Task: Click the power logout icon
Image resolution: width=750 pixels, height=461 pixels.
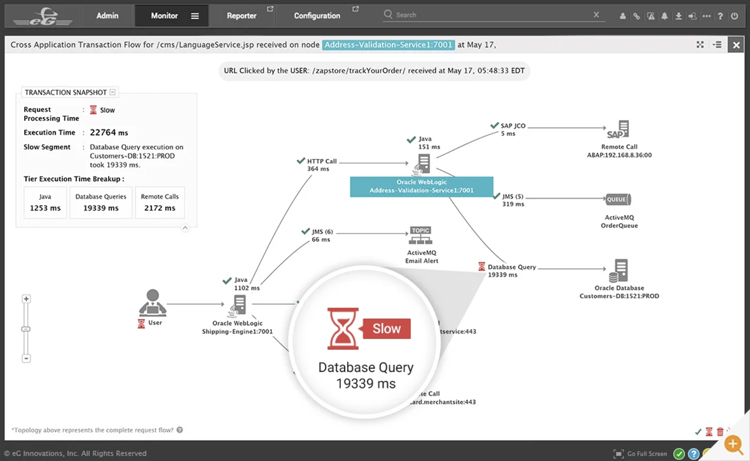Action: pyautogui.click(x=734, y=16)
